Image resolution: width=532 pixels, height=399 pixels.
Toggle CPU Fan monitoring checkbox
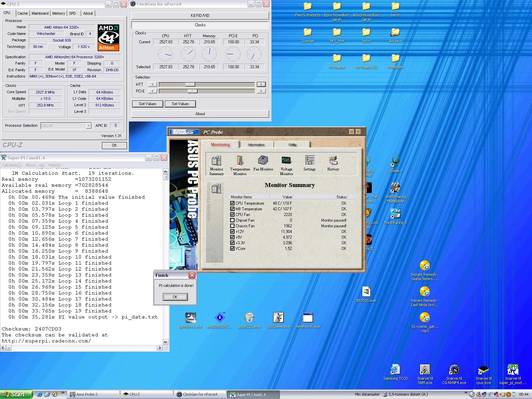tap(232, 214)
